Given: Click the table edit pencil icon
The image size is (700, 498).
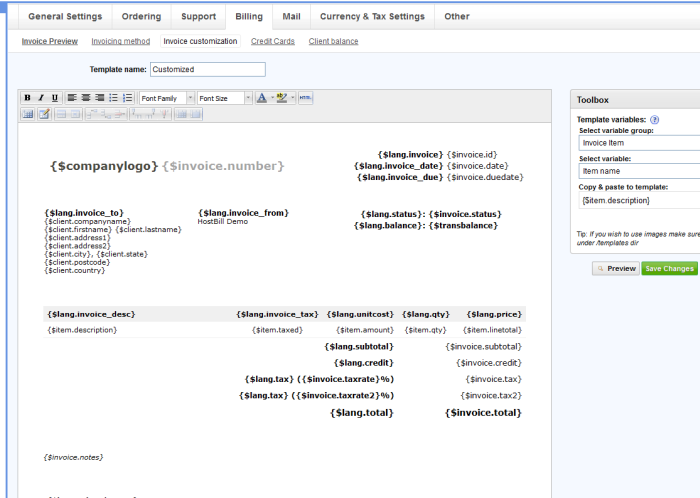Looking at the screenshot, I should tap(44, 114).
